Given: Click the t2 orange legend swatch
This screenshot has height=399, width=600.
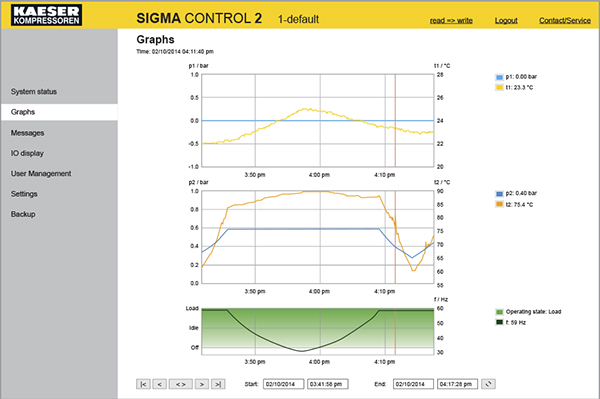Looking at the screenshot, I should click(x=499, y=204).
